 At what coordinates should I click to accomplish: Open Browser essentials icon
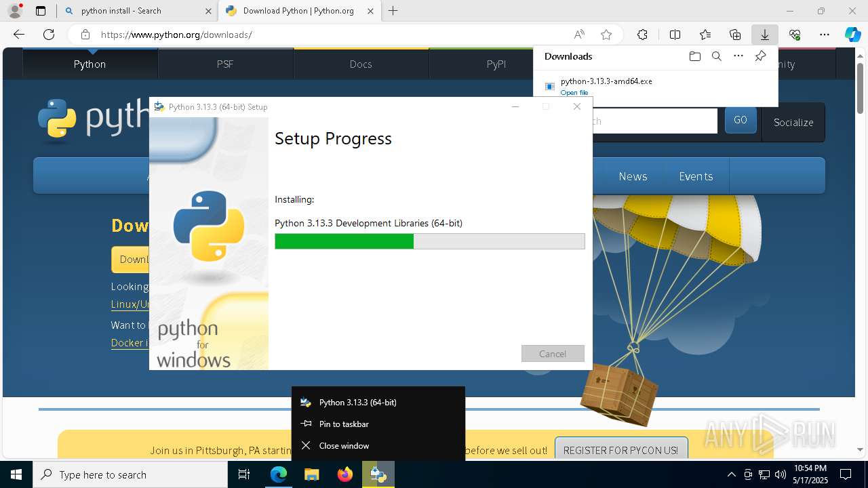click(795, 35)
